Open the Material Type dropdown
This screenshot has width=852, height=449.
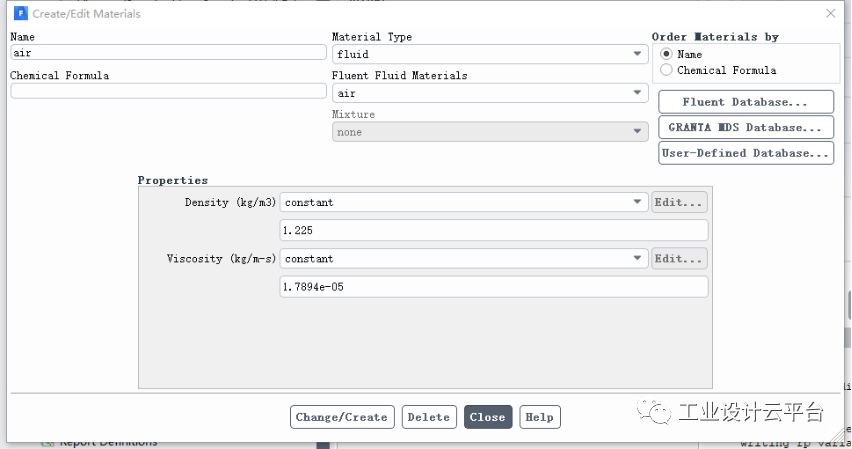tap(490, 54)
